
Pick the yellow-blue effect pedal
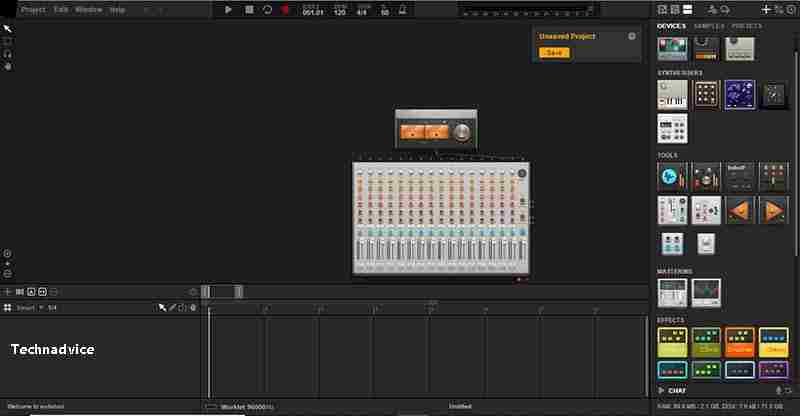point(773,342)
